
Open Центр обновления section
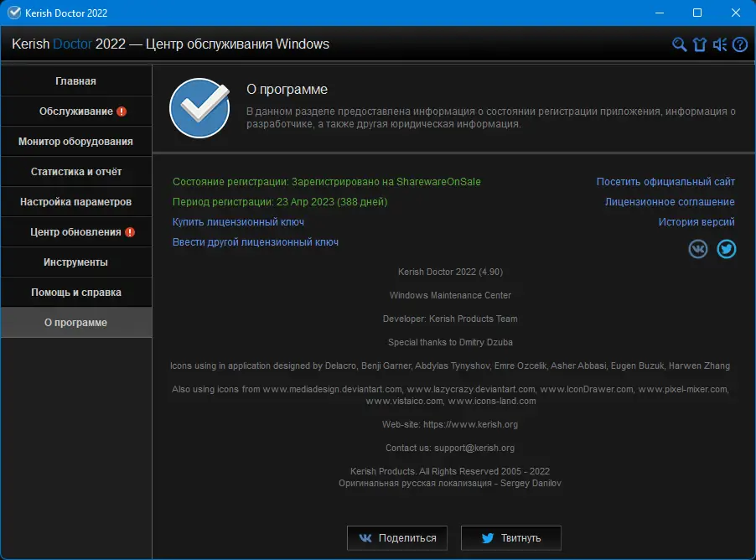[x=76, y=232]
